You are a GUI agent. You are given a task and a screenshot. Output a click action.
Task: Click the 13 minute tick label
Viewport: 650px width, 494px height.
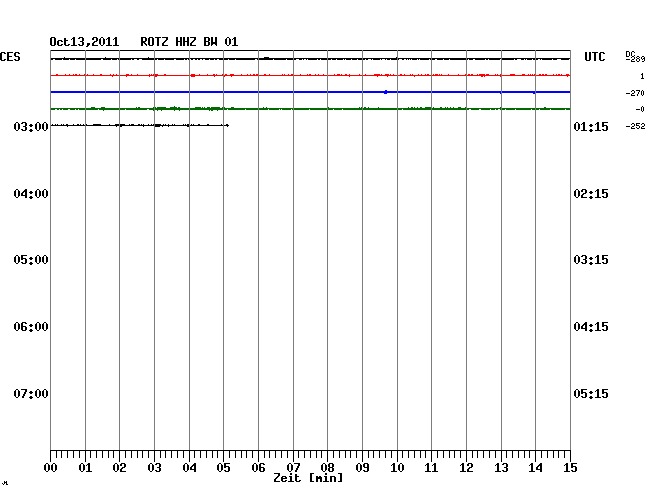501,468
